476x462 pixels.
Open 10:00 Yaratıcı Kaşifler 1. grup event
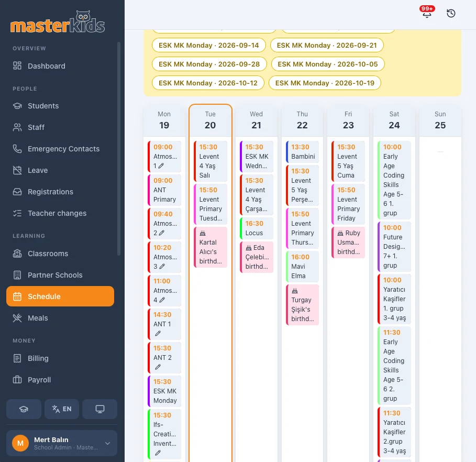tap(394, 299)
